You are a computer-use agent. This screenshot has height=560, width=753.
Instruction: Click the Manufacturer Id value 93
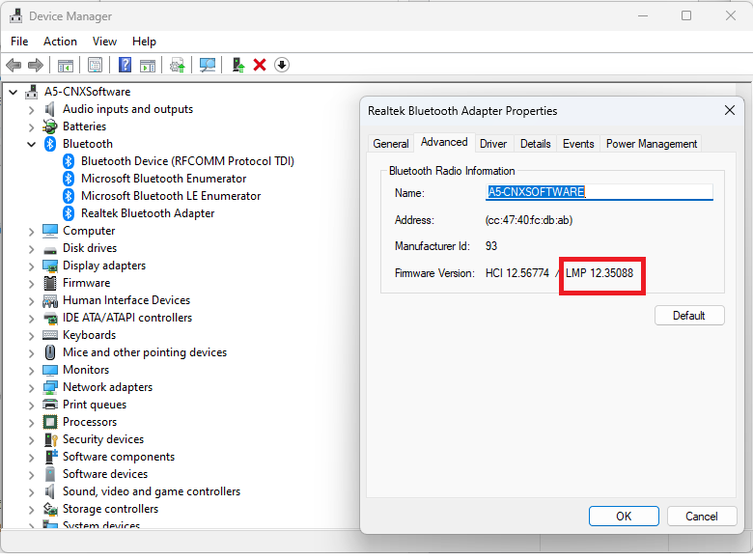[x=491, y=246]
